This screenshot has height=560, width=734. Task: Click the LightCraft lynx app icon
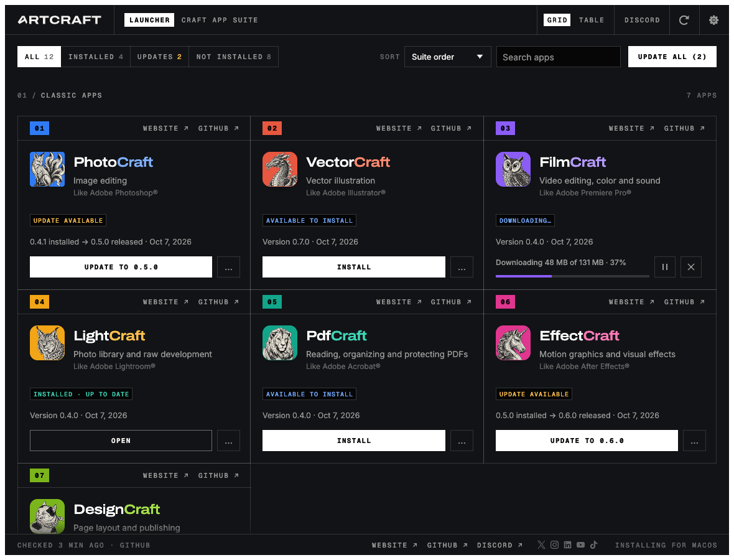pyautogui.click(x=47, y=343)
